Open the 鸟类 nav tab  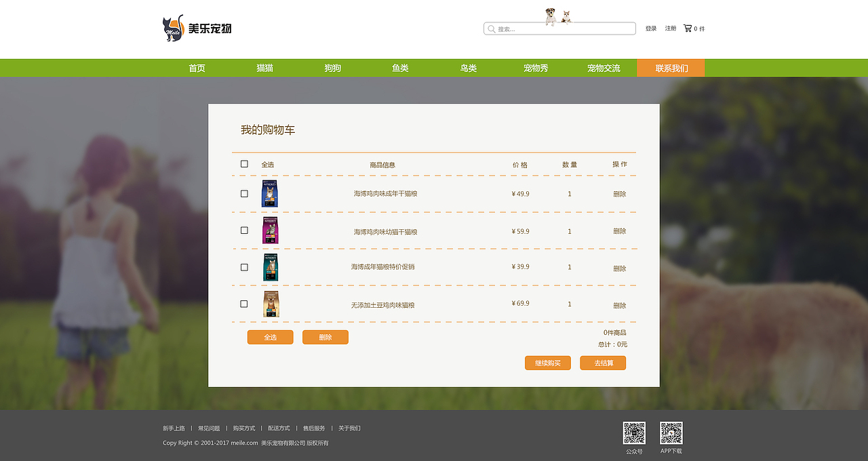tap(468, 68)
